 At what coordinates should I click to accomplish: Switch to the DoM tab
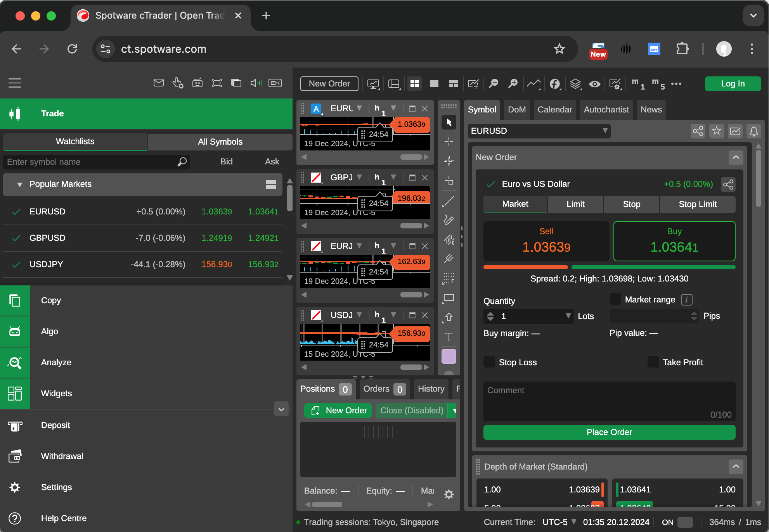[517, 110]
